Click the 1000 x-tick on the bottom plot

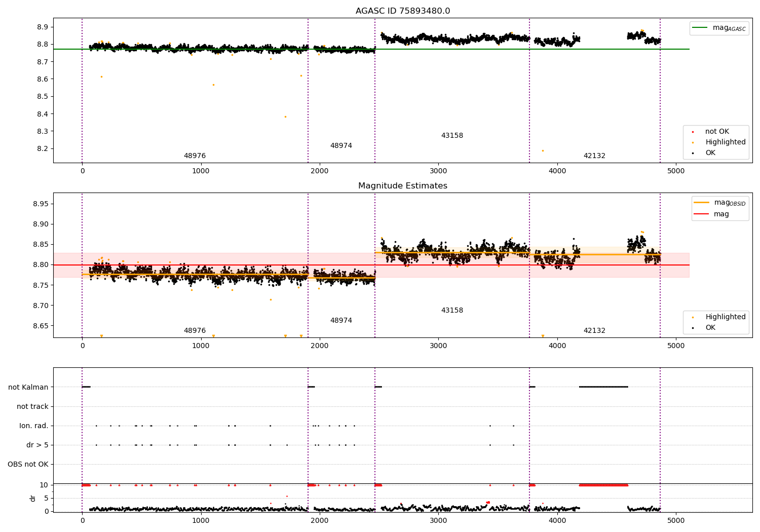tap(201, 520)
